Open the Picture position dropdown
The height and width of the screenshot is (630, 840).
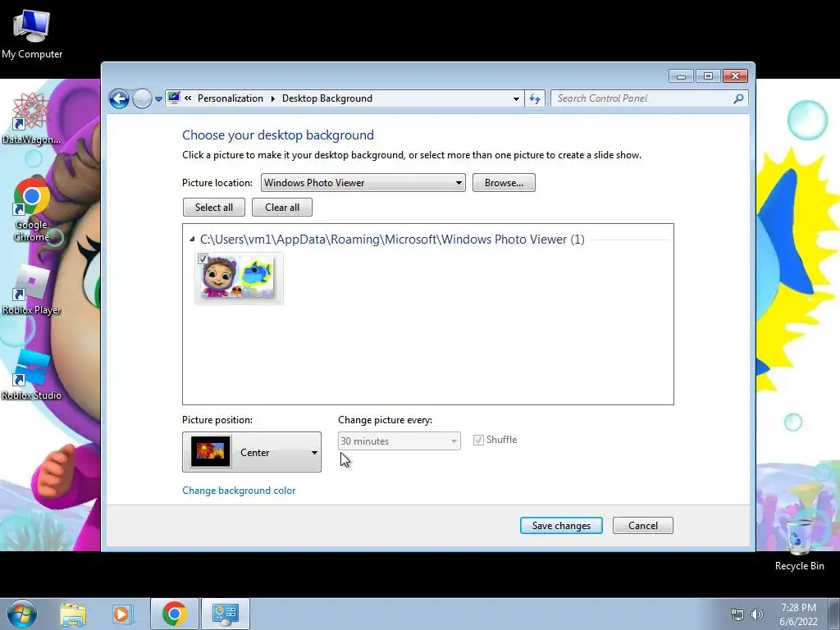(251, 452)
